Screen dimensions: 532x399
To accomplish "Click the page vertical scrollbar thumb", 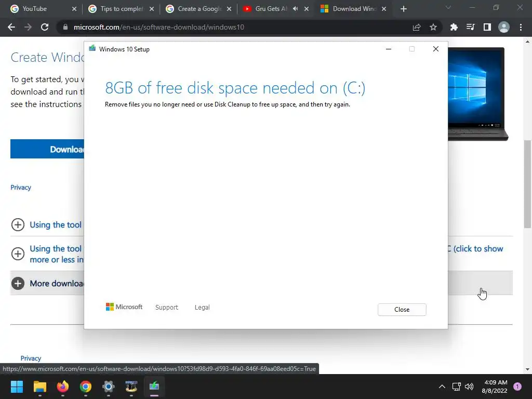I will pos(527,184).
